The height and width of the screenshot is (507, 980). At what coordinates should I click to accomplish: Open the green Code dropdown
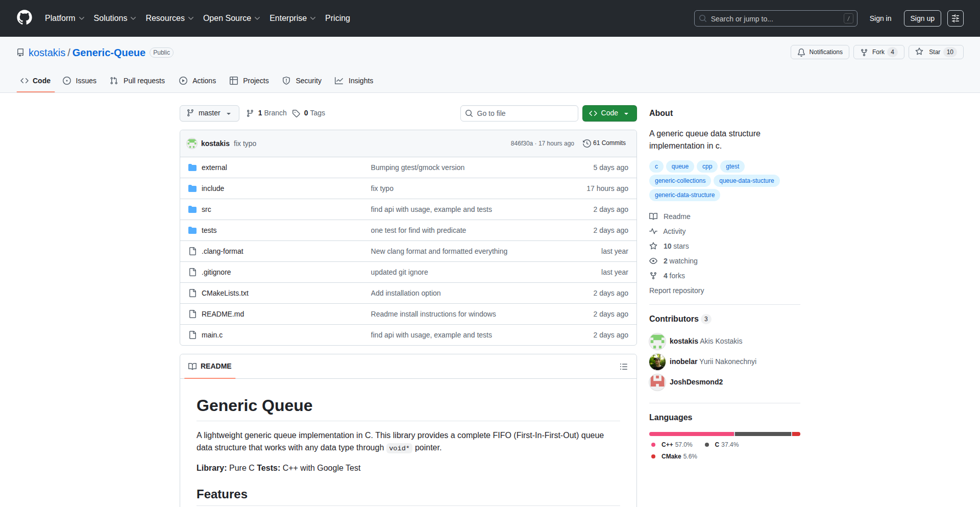[609, 113]
